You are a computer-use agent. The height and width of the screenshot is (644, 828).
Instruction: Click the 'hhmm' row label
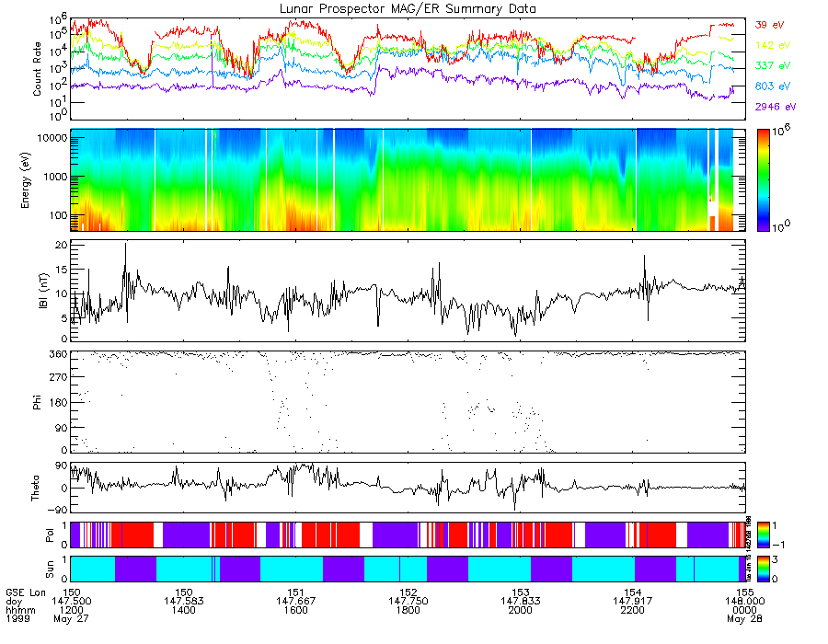(20, 610)
